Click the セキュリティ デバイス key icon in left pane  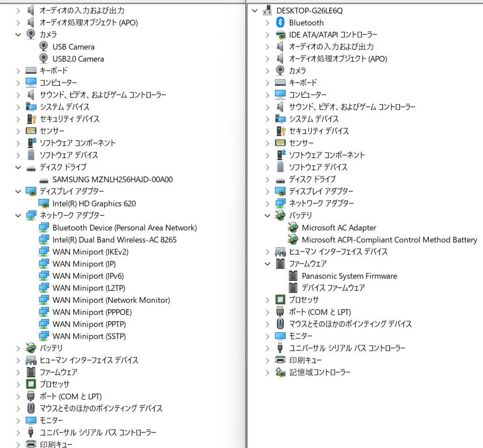(31, 119)
